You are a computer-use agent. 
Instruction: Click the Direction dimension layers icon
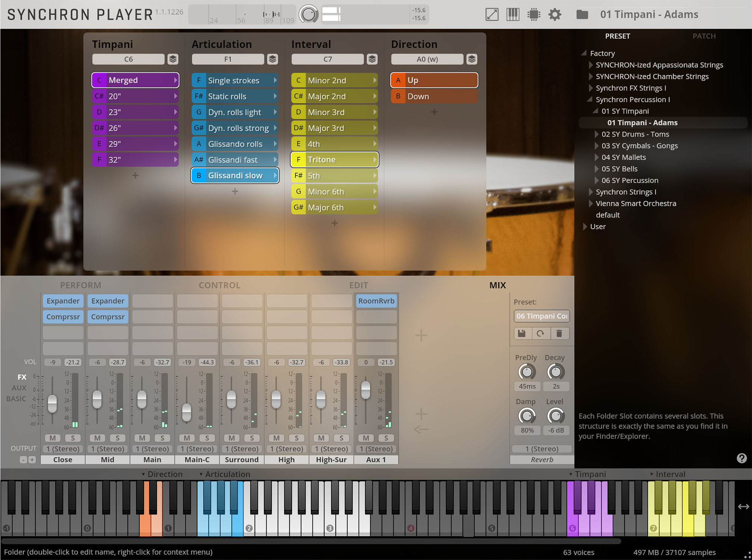(x=472, y=59)
